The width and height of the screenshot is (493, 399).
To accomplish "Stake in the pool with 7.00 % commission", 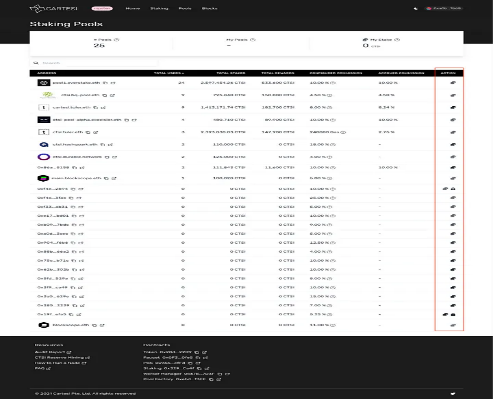I will click(453, 305).
